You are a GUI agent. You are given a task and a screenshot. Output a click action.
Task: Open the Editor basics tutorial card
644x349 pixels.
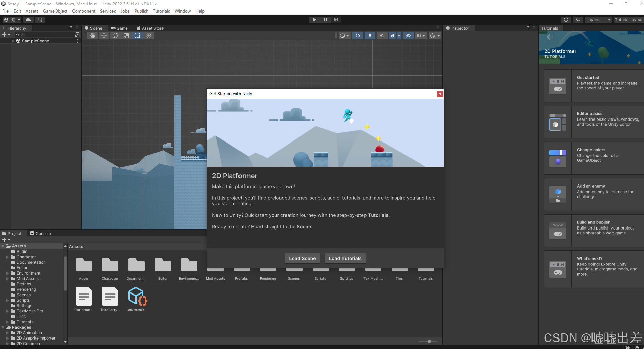[594, 122]
